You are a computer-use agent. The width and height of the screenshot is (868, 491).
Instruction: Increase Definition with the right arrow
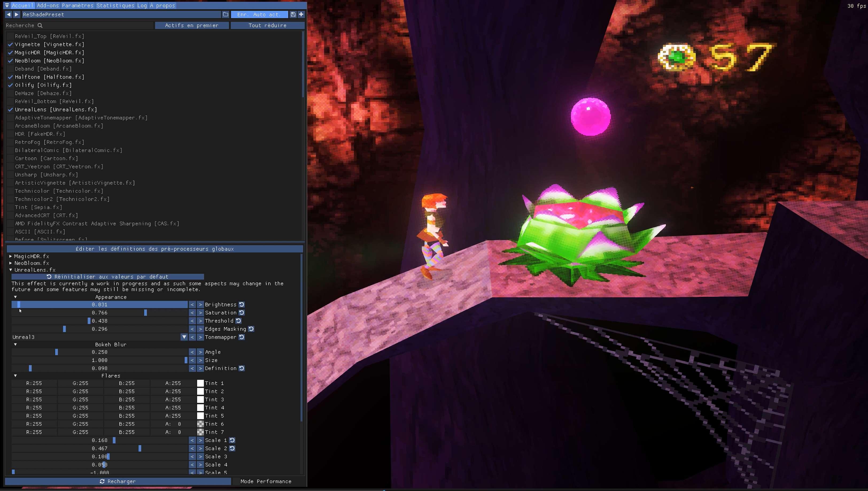tap(200, 368)
